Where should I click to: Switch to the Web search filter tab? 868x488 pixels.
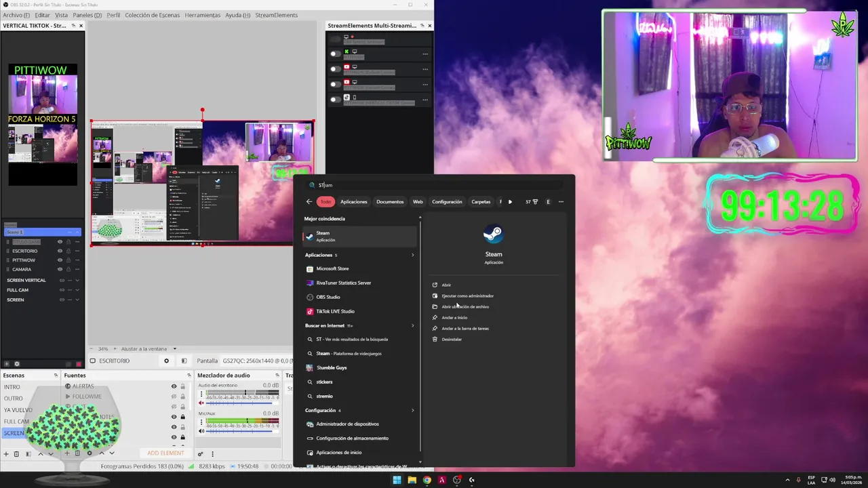click(x=418, y=201)
